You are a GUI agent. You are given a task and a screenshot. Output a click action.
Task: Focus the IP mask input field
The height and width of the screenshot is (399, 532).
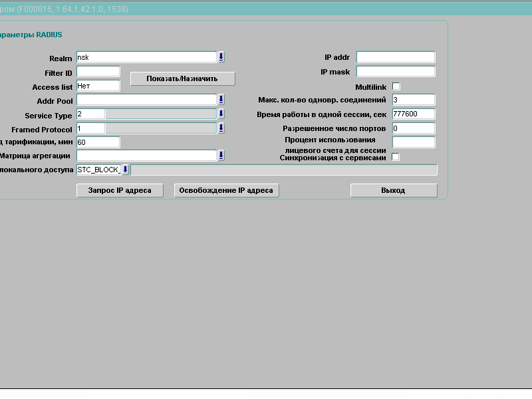point(396,72)
